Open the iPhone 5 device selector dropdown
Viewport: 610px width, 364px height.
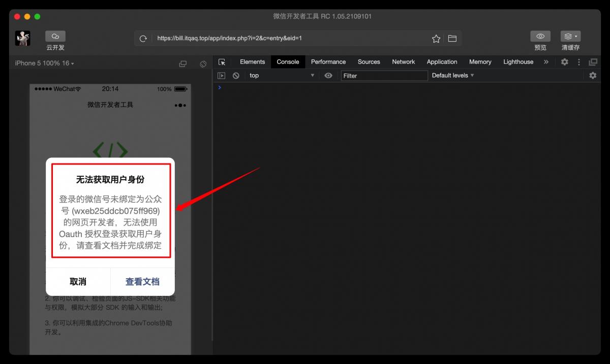pyautogui.click(x=45, y=63)
